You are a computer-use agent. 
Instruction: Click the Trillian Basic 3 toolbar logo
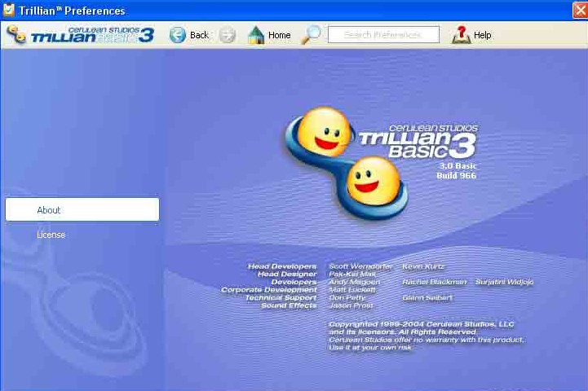[80, 35]
